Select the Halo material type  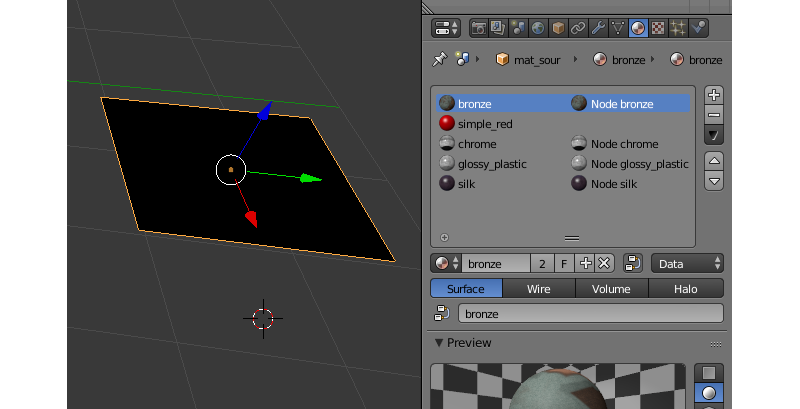coord(686,289)
